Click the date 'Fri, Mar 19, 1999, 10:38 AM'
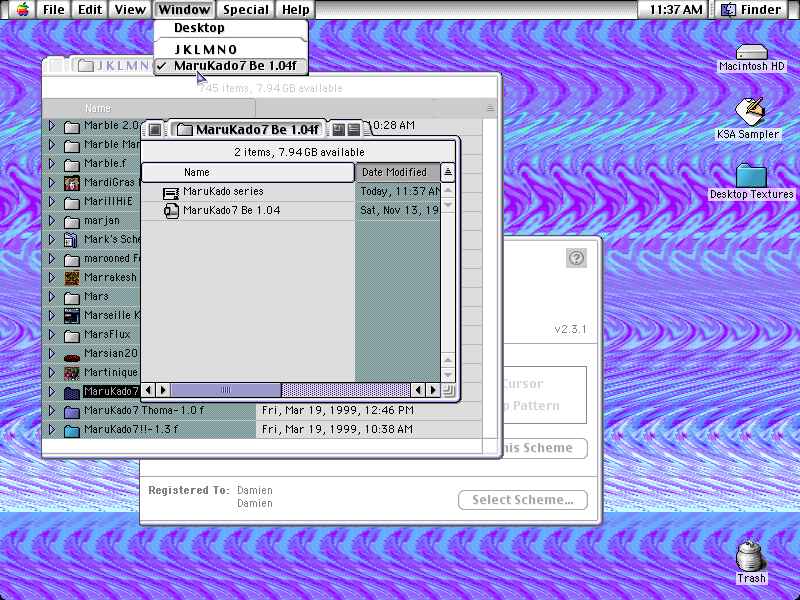800x600 pixels. pos(337,429)
